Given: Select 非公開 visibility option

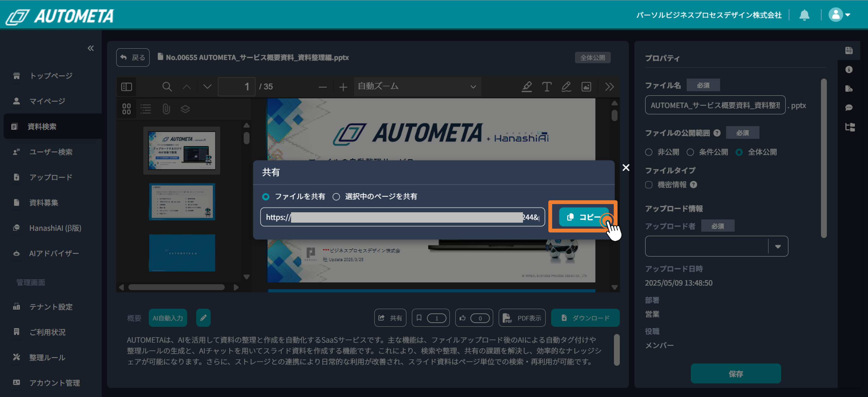Looking at the screenshot, I should click(649, 152).
